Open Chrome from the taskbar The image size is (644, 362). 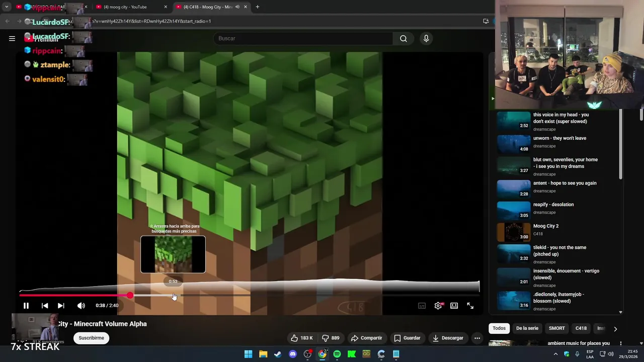coord(323,354)
